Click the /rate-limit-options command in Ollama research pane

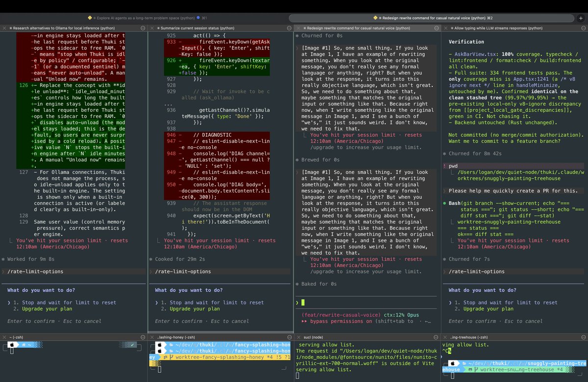coord(35,272)
